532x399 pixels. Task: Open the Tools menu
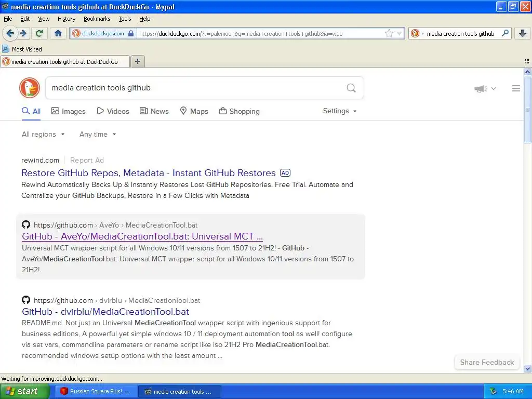click(125, 19)
